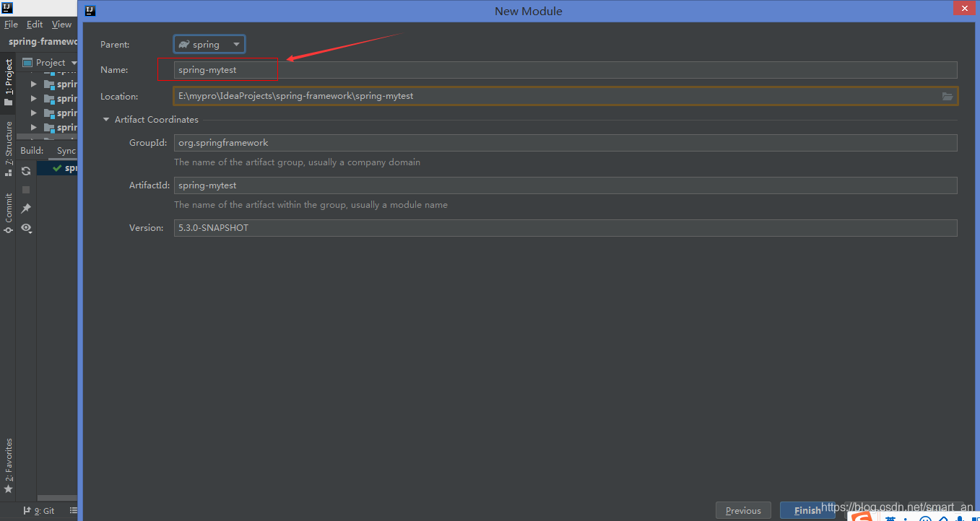The width and height of the screenshot is (980, 521).
Task: Open the 2: Favorites tool window tab
Action: pos(9,465)
